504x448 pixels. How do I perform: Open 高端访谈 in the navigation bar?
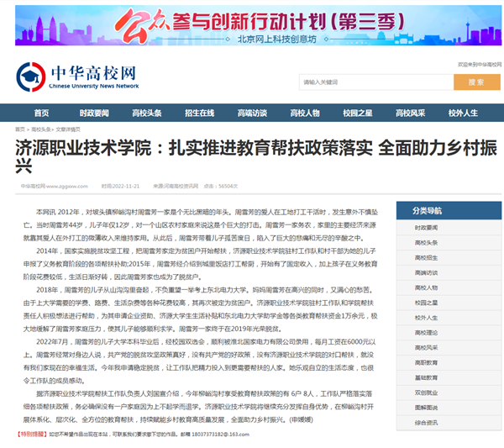[x=252, y=113]
